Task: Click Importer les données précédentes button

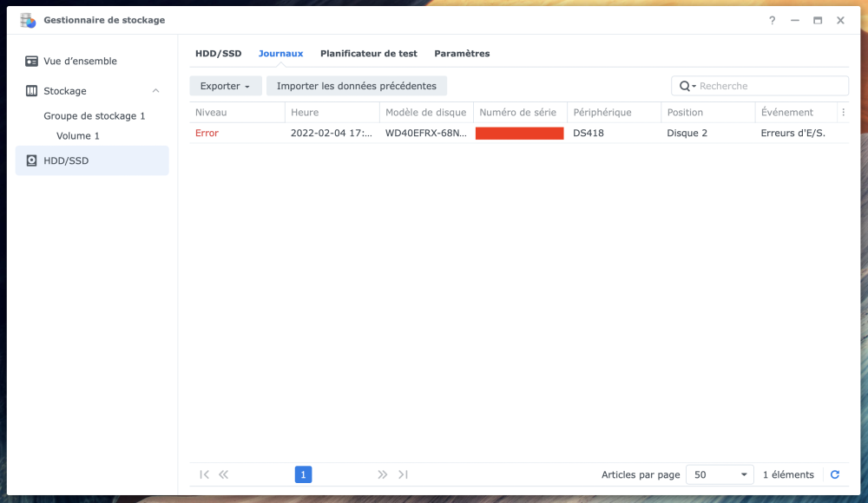Action: [x=357, y=86]
